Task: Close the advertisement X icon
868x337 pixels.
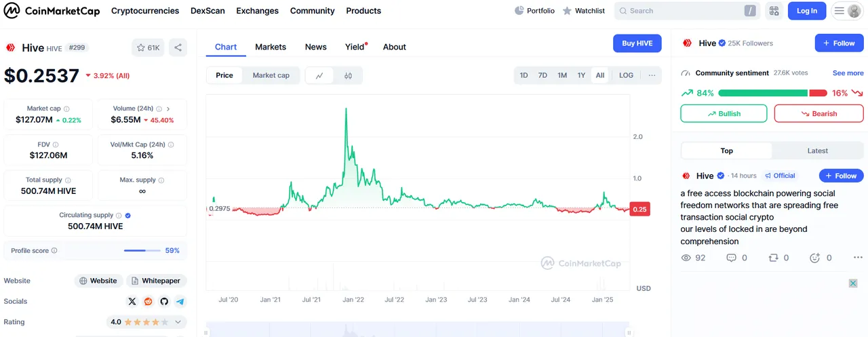Action: pos(853,283)
